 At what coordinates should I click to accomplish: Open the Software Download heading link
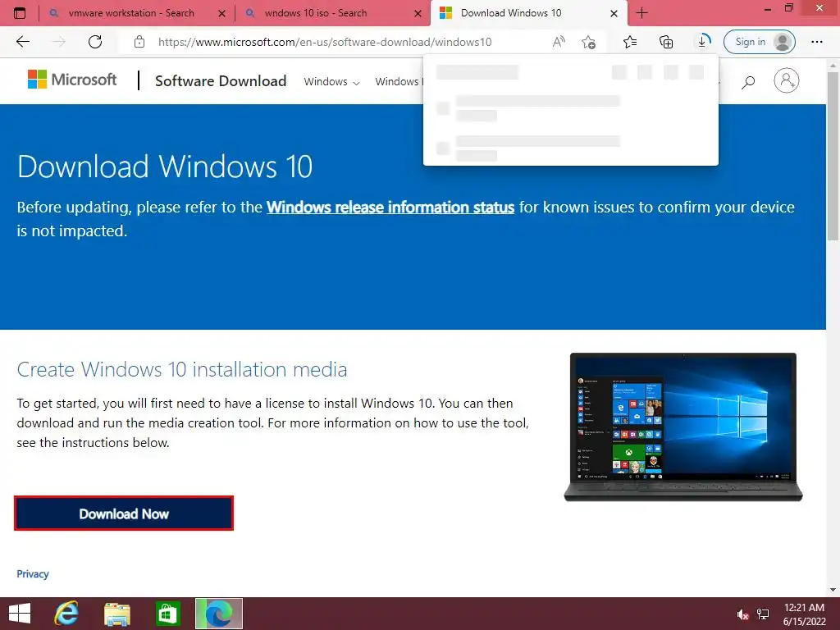[x=221, y=81]
